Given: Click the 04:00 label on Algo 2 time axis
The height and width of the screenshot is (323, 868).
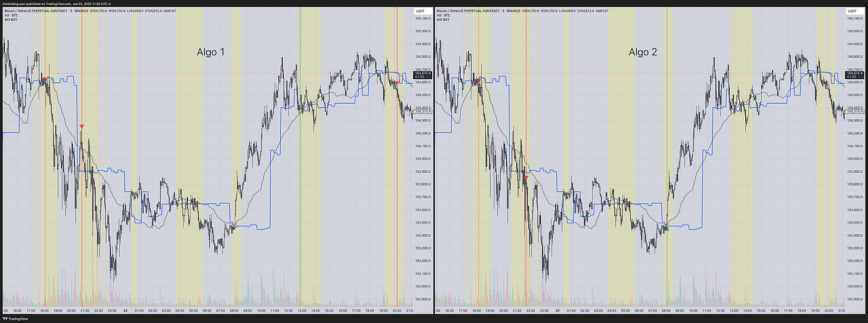Looking at the screenshot, I should click(x=612, y=310).
